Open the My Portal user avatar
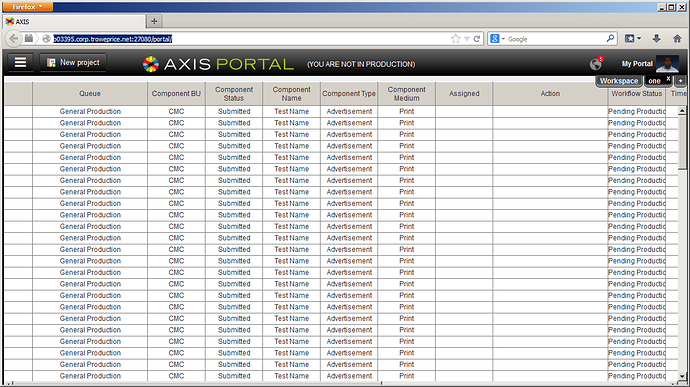Screen dimensions: 690x387 tap(667, 64)
